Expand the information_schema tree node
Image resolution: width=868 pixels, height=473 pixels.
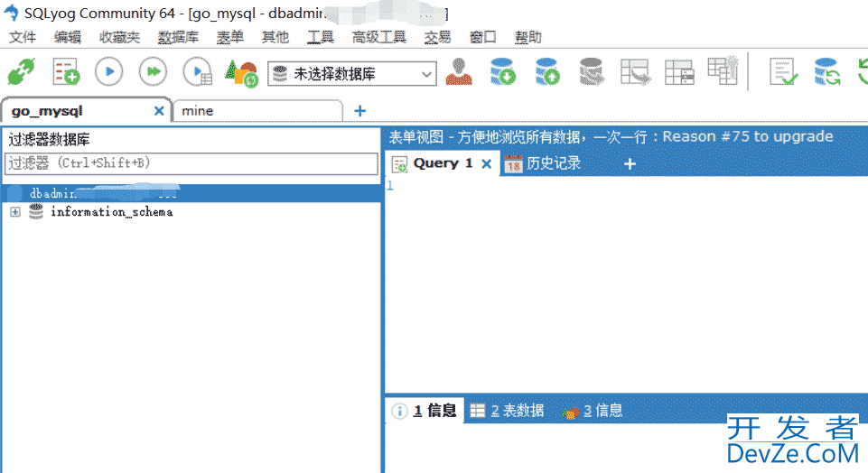point(15,212)
